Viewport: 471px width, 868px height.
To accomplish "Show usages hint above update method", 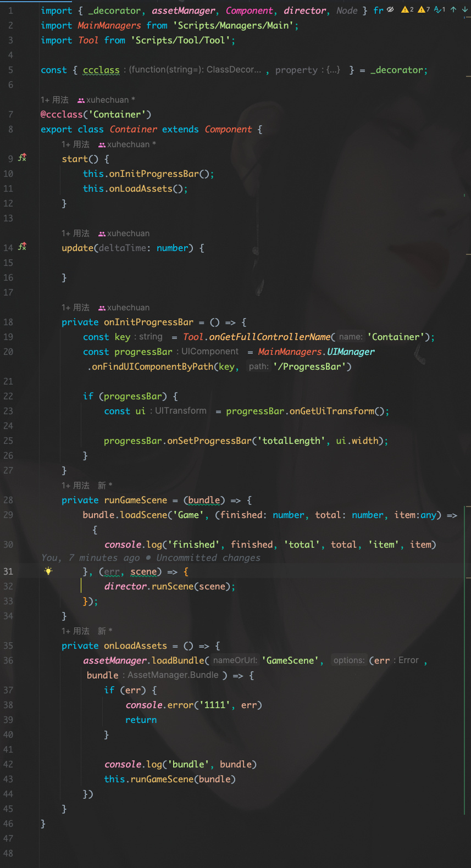I will pyautogui.click(x=75, y=233).
